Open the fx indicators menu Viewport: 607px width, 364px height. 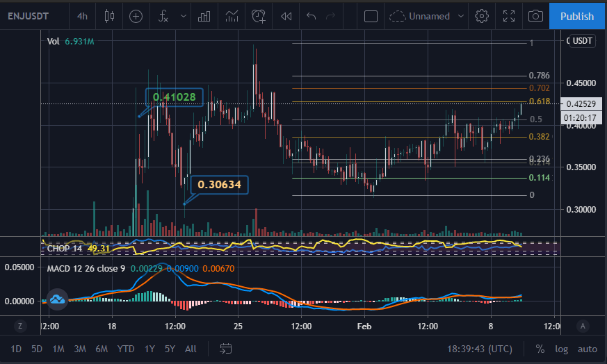tap(163, 16)
